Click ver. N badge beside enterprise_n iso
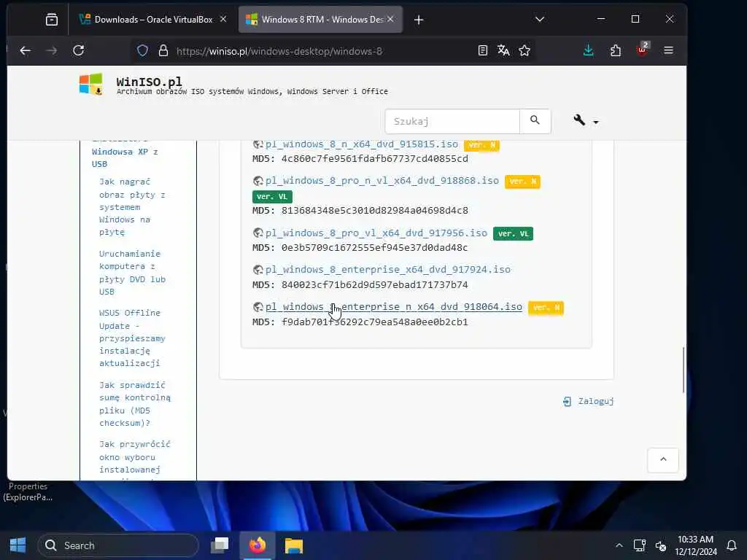 coord(546,308)
